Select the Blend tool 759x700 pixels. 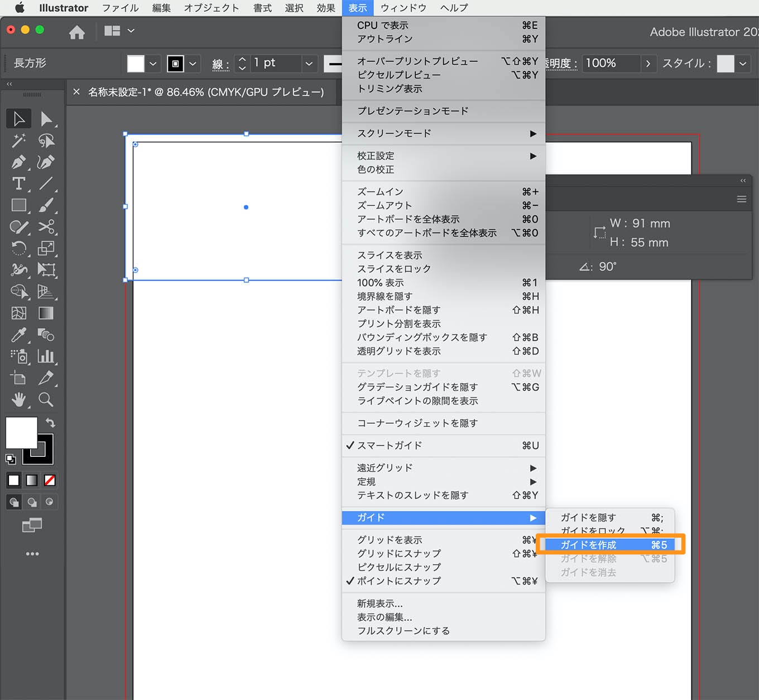(x=46, y=335)
